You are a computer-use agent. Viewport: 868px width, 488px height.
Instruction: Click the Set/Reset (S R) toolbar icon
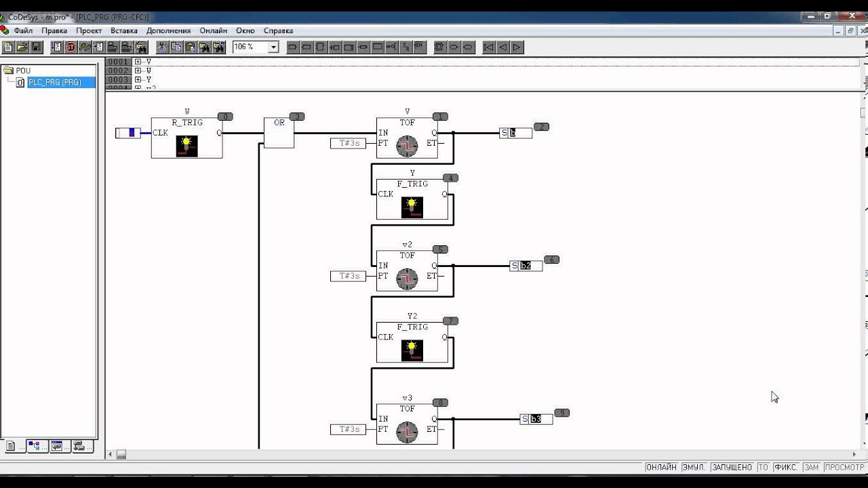406,47
